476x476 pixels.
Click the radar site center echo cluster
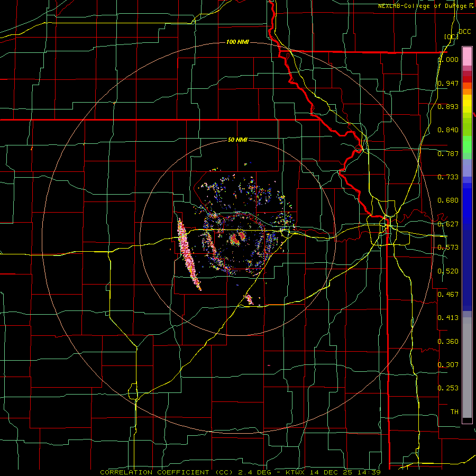pos(237,239)
